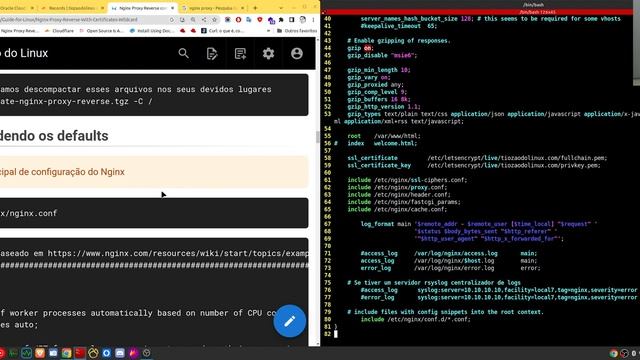Click terminal title bar '/bin/bash'
This screenshot has height=360, width=640.
533,5
